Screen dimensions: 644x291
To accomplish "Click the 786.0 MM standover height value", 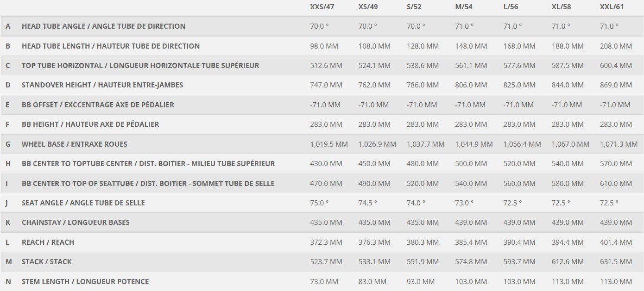I will (423, 85).
